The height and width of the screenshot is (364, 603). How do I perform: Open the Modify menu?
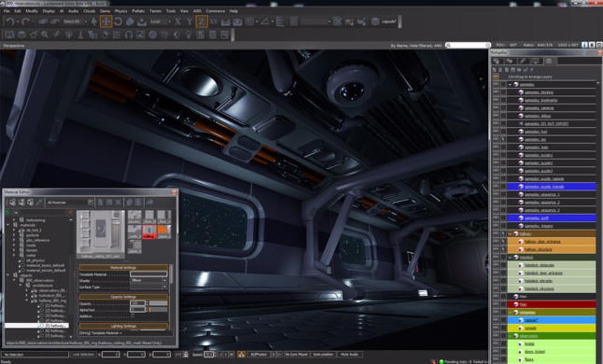point(31,11)
